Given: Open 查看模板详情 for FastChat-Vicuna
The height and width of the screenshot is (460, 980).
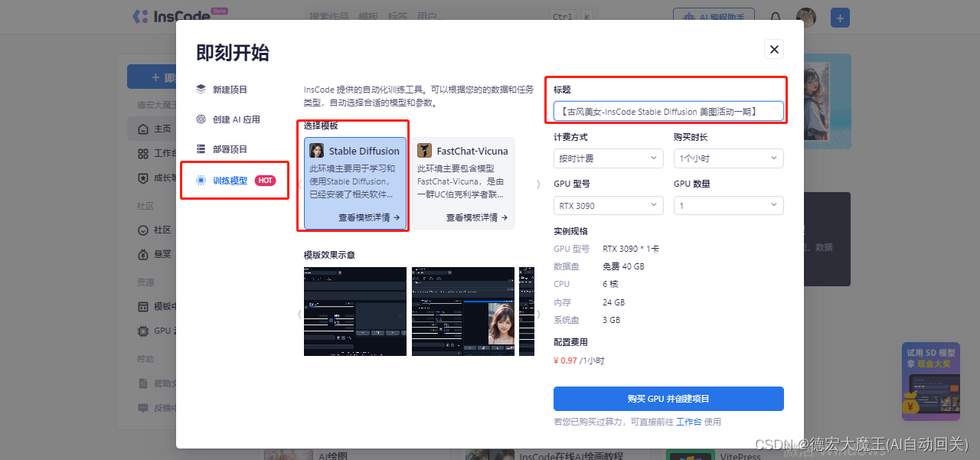Looking at the screenshot, I should tap(477, 217).
